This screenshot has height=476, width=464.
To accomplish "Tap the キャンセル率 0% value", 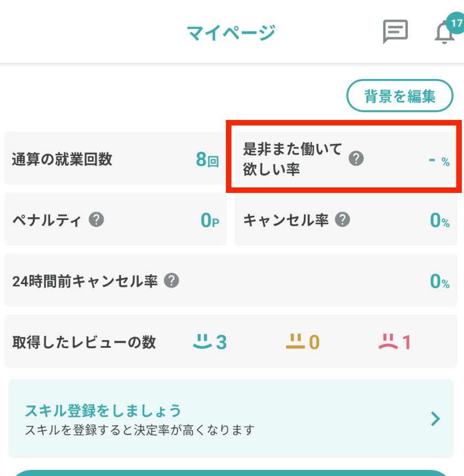I will tap(440, 221).
